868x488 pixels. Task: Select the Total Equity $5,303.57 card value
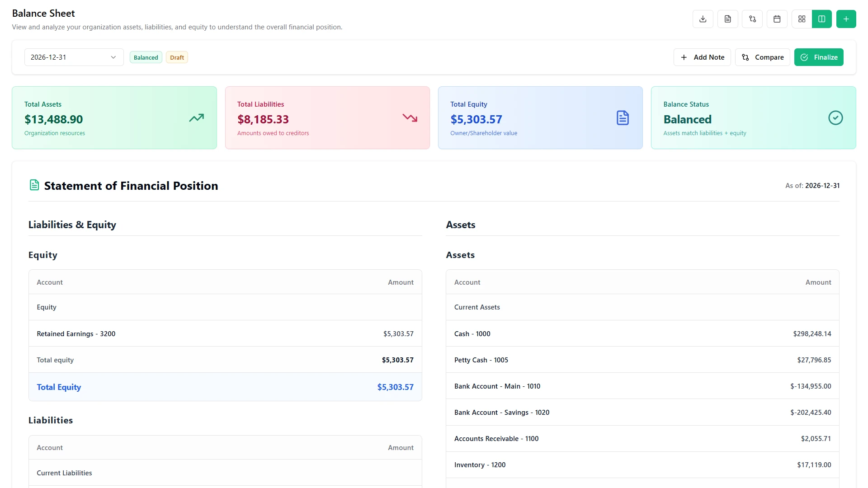click(x=476, y=119)
